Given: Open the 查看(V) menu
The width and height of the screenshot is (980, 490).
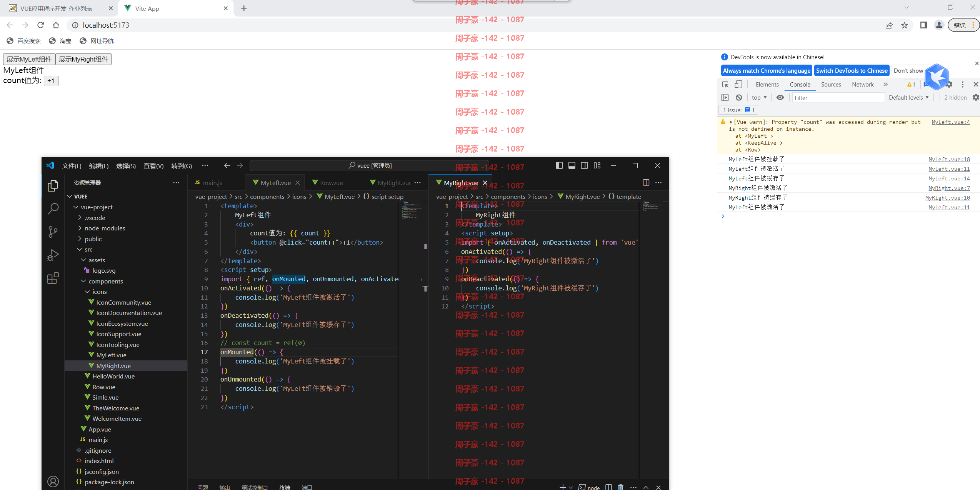Looking at the screenshot, I should 153,166.
